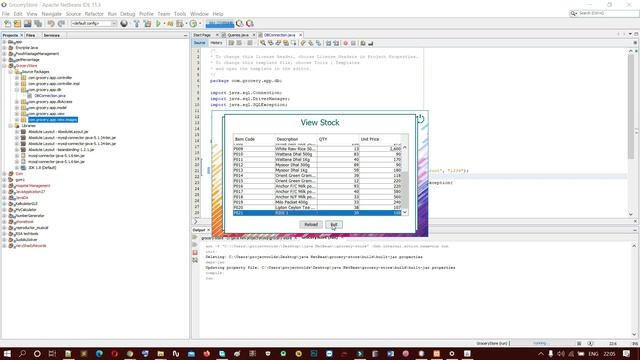Viewport: 640px width, 360px height.
Task: Click the power icon on the app window
Action: (x=420, y=119)
